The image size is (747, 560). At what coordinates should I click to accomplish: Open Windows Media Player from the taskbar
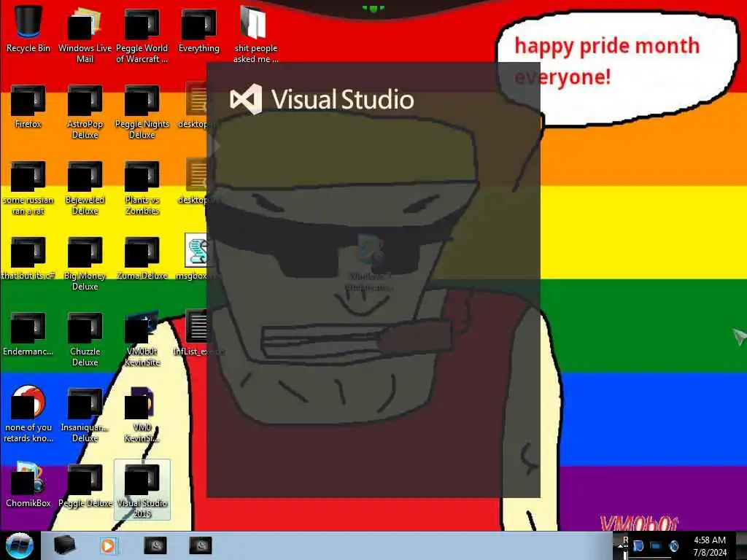coord(108,545)
